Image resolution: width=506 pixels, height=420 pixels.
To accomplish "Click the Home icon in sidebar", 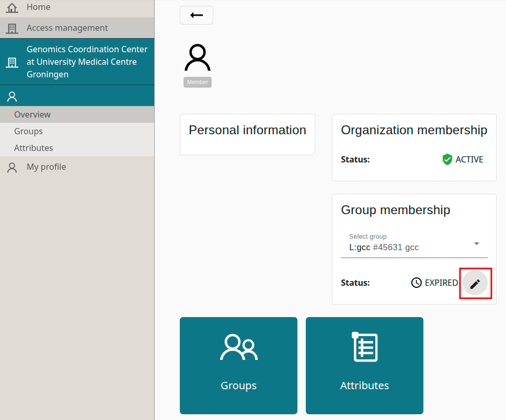I will point(11,7).
